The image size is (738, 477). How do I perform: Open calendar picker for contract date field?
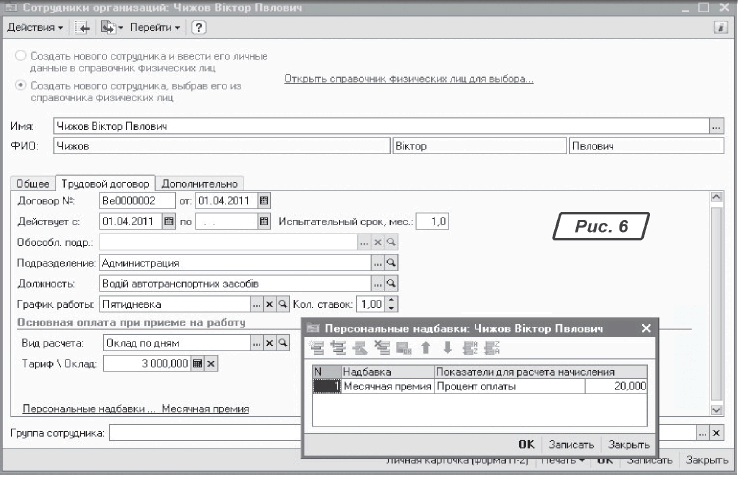pyautogui.click(x=264, y=200)
